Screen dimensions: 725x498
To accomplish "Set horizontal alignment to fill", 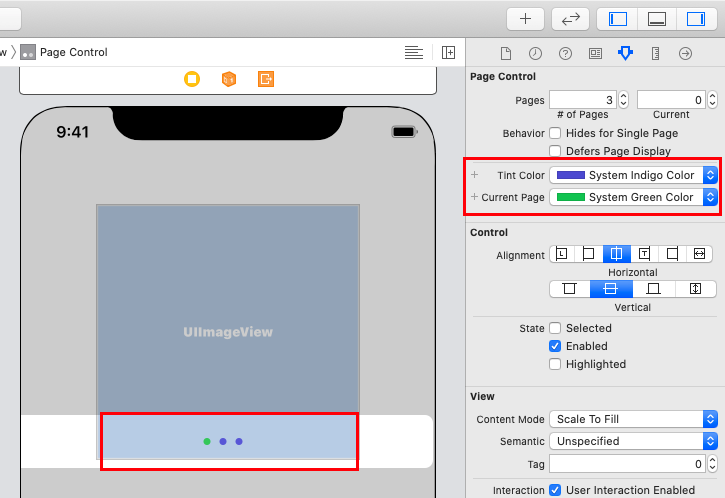I will [700, 254].
